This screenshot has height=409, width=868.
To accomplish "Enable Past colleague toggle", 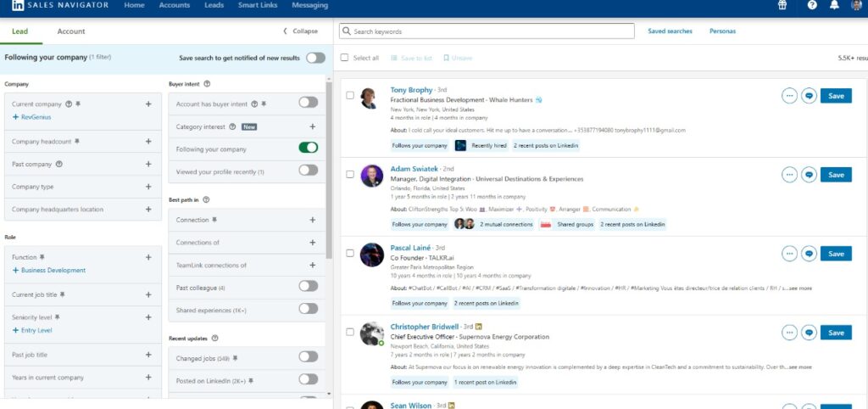I will (309, 286).
